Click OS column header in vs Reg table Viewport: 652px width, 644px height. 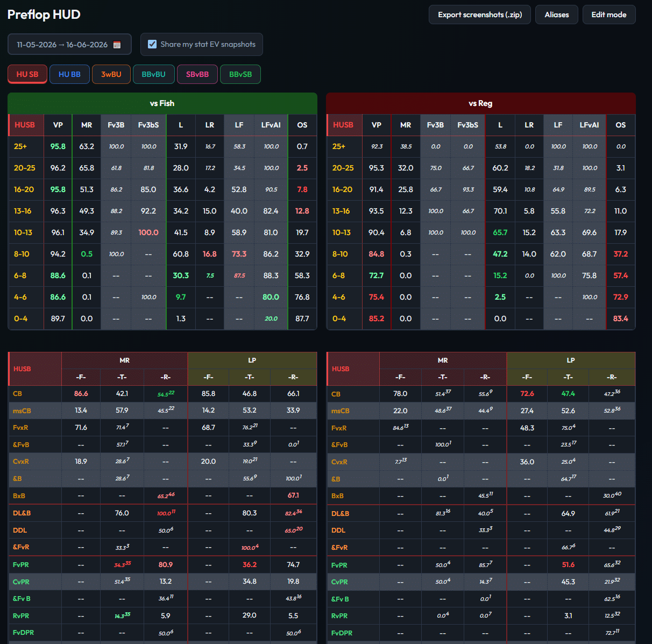621,125
